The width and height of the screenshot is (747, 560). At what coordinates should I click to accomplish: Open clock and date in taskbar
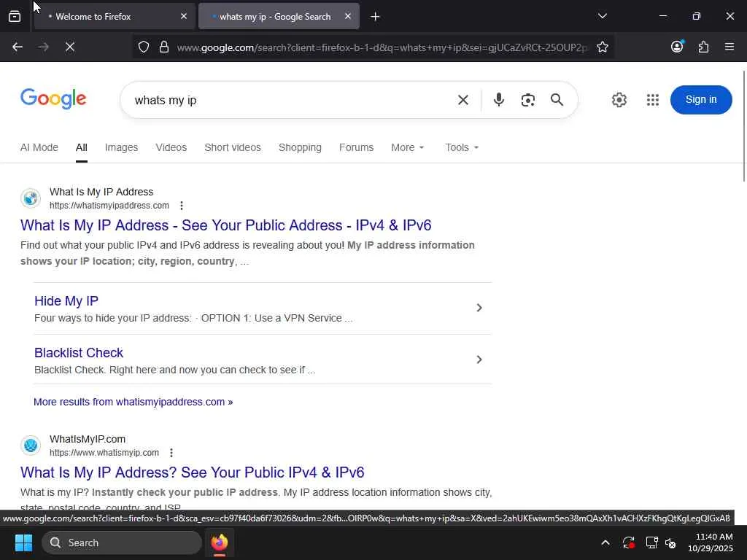711,542
